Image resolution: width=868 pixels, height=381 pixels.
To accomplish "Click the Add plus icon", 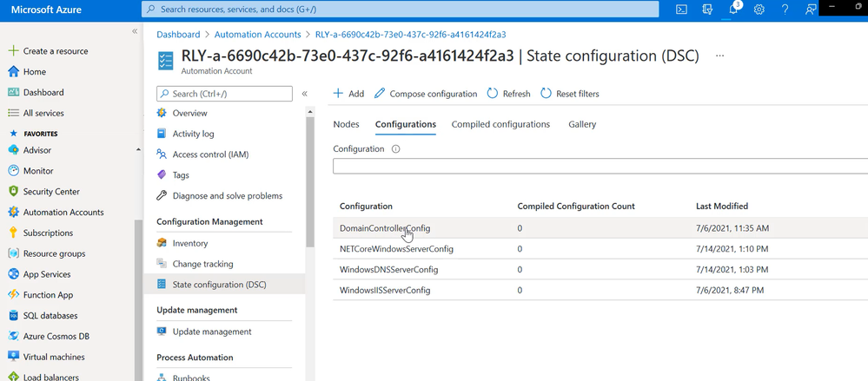I will coord(339,94).
